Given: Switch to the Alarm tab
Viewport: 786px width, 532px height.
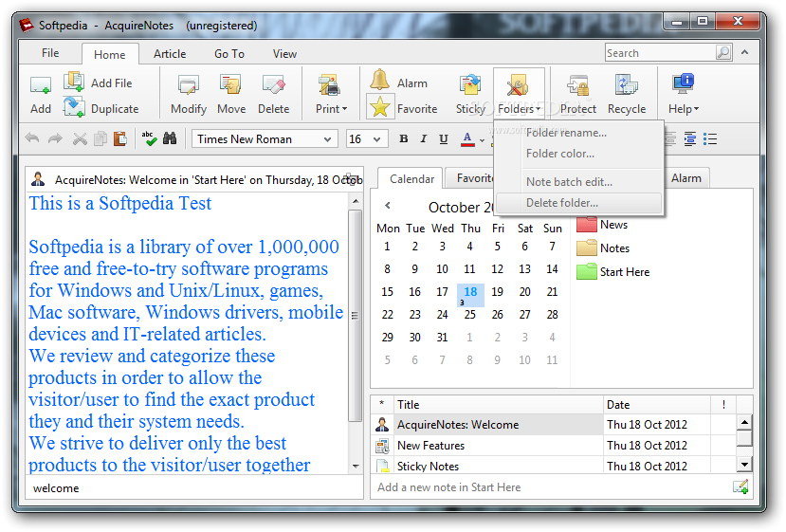Looking at the screenshot, I should [x=685, y=178].
